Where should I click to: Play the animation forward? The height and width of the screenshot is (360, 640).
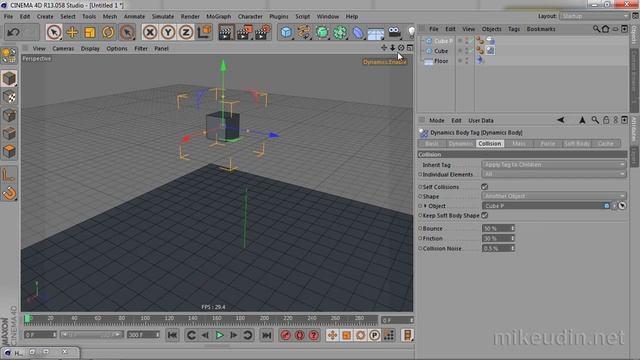point(219,335)
